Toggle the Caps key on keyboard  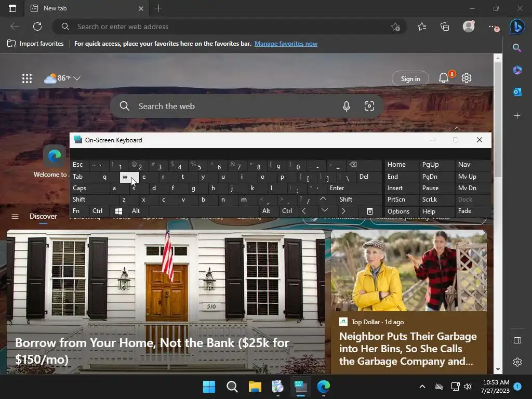[x=90, y=188]
